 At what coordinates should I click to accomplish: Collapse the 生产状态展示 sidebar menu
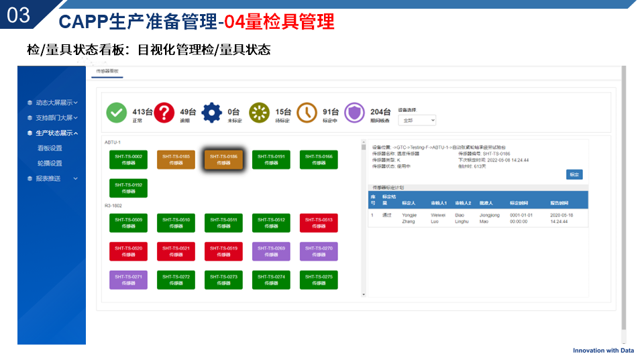click(x=56, y=133)
